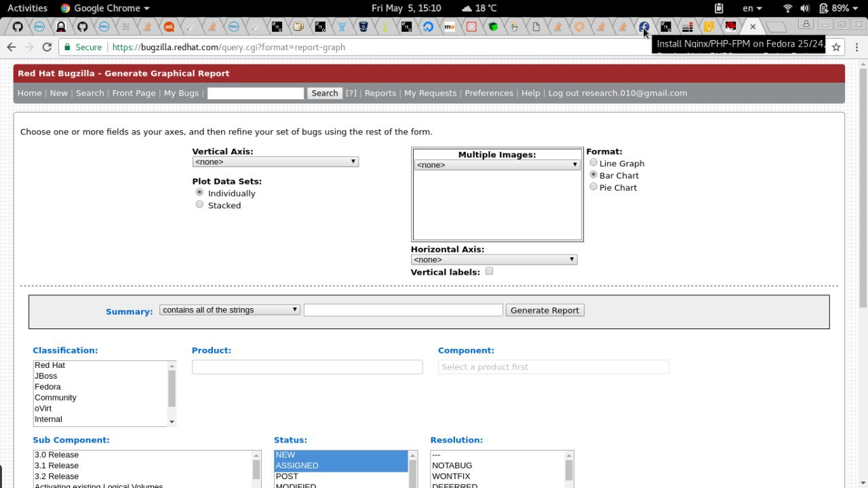Open My Bugs in the nav bar
Viewport: 868px width, 488px height.
click(x=181, y=93)
